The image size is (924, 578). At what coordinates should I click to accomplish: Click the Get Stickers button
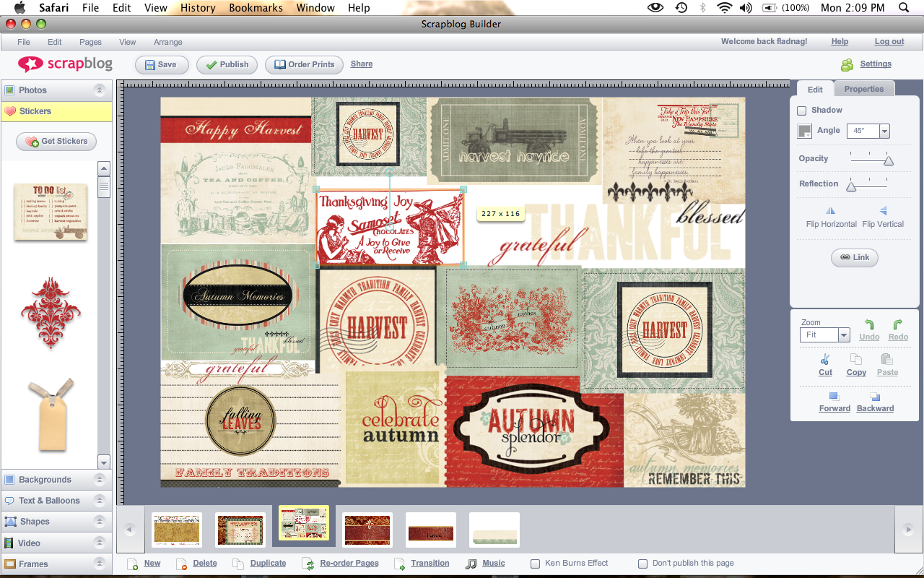point(56,142)
